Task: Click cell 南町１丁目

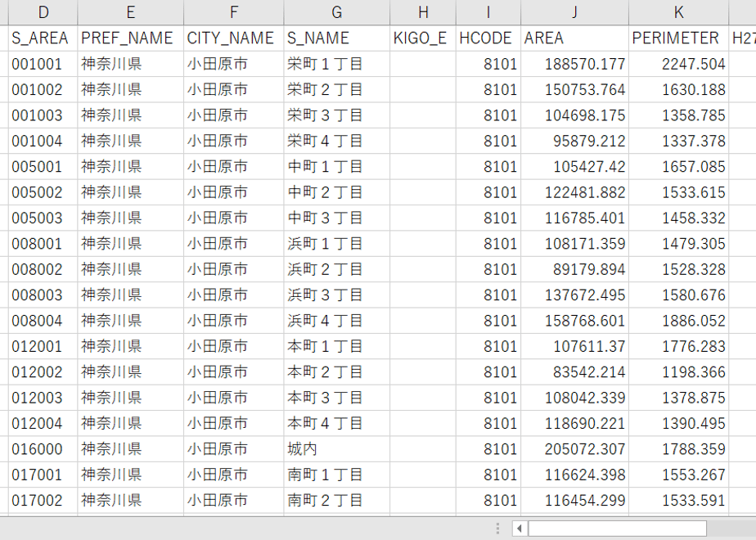Action: pos(336,475)
